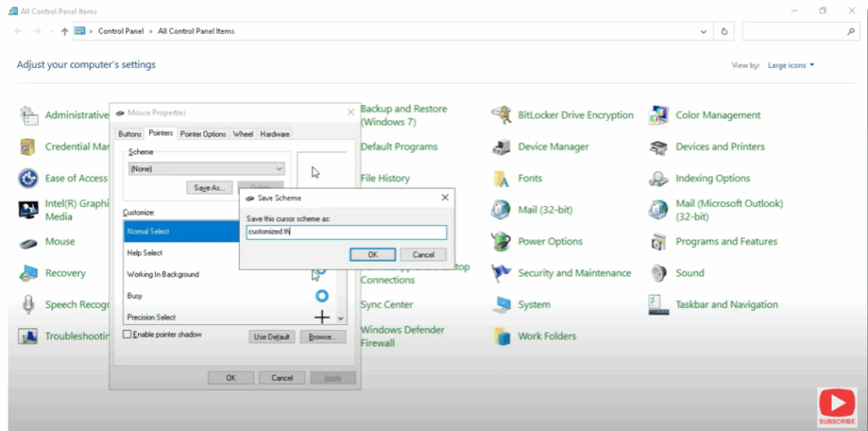Open BitLocker Drive Encryption icon
Screen dimensions: 868x431
(x=501, y=115)
